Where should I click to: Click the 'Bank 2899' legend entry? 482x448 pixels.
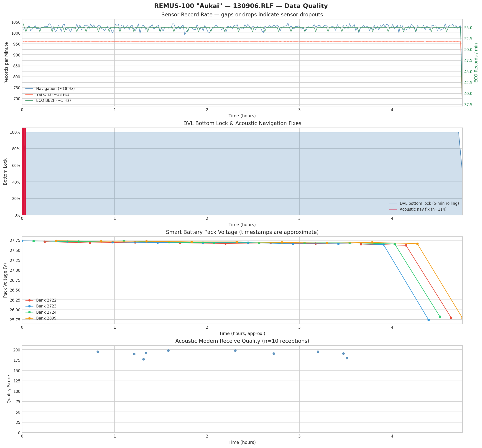click(41, 318)
